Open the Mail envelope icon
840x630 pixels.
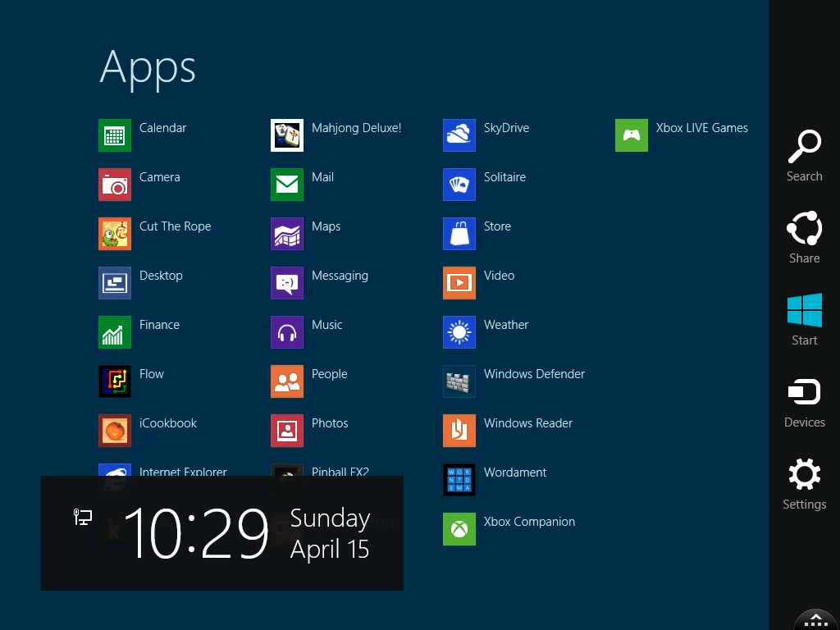[x=287, y=185]
